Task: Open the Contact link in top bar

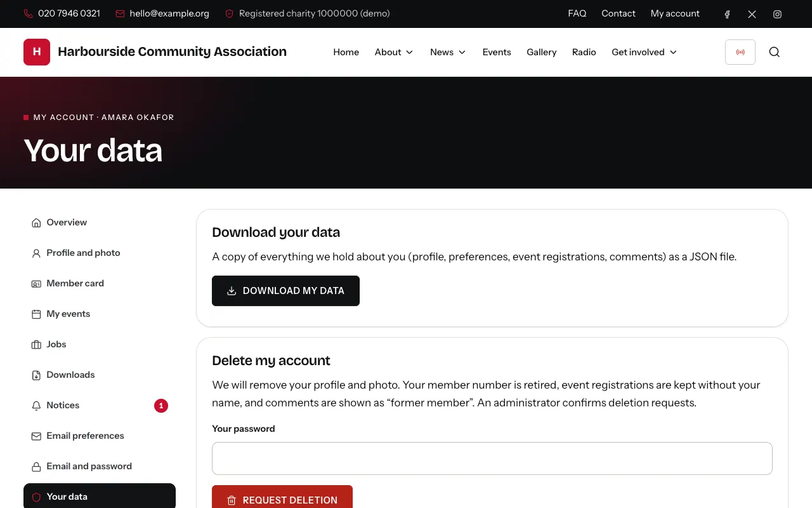Action: coord(619,13)
